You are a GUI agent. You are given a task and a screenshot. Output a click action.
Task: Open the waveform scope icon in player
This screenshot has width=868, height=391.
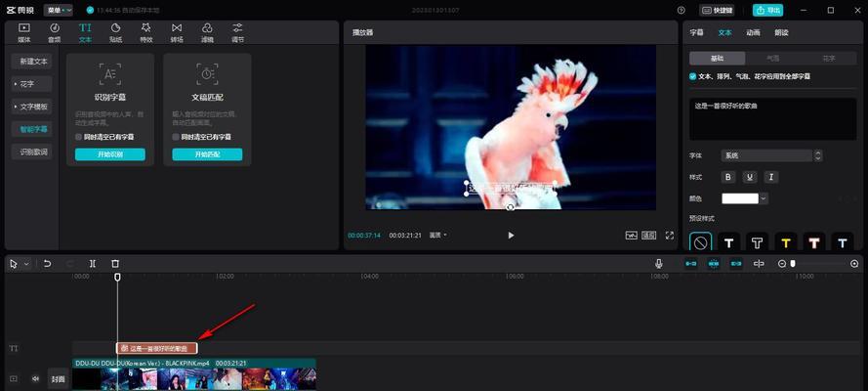coord(632,236)
